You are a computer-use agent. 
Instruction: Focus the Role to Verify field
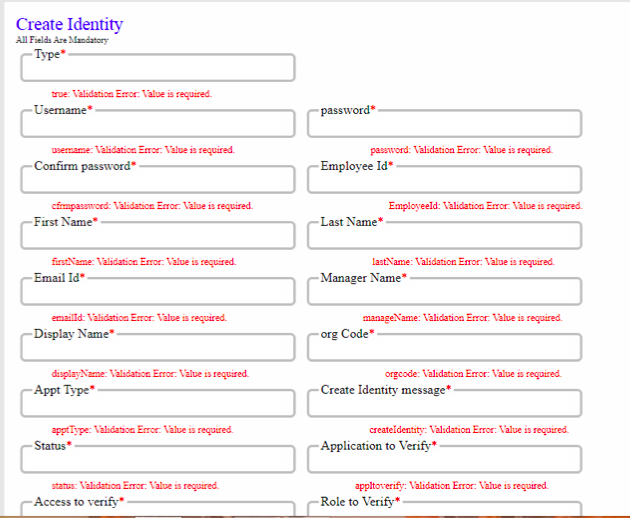445,508
